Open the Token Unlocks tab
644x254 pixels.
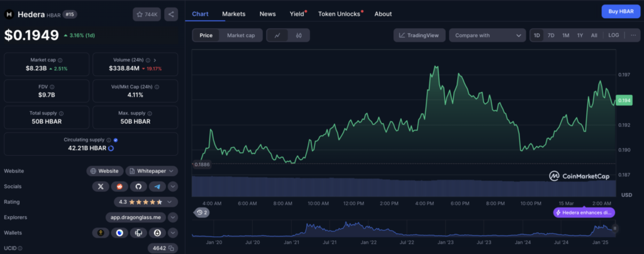click(x=338, y=13)
